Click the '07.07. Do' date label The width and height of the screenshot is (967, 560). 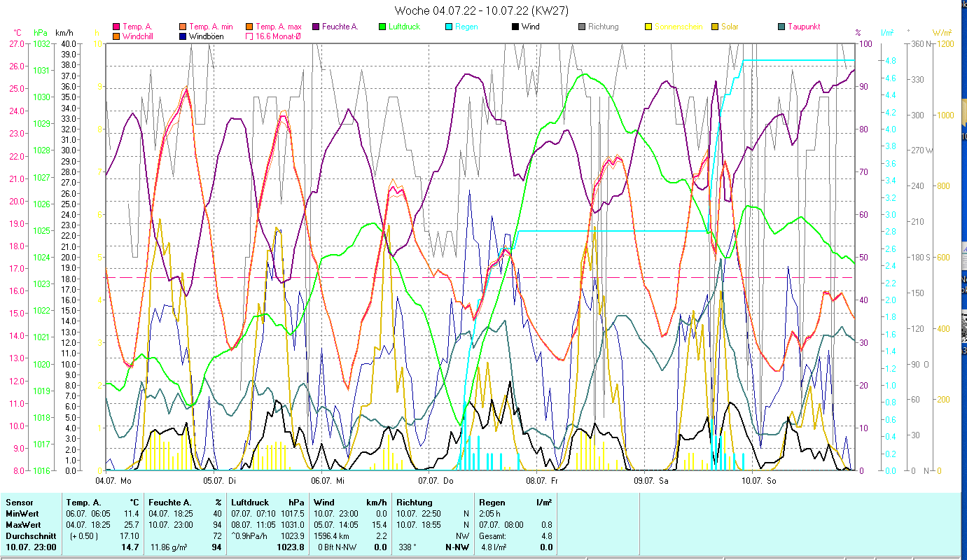pos(436,481)
